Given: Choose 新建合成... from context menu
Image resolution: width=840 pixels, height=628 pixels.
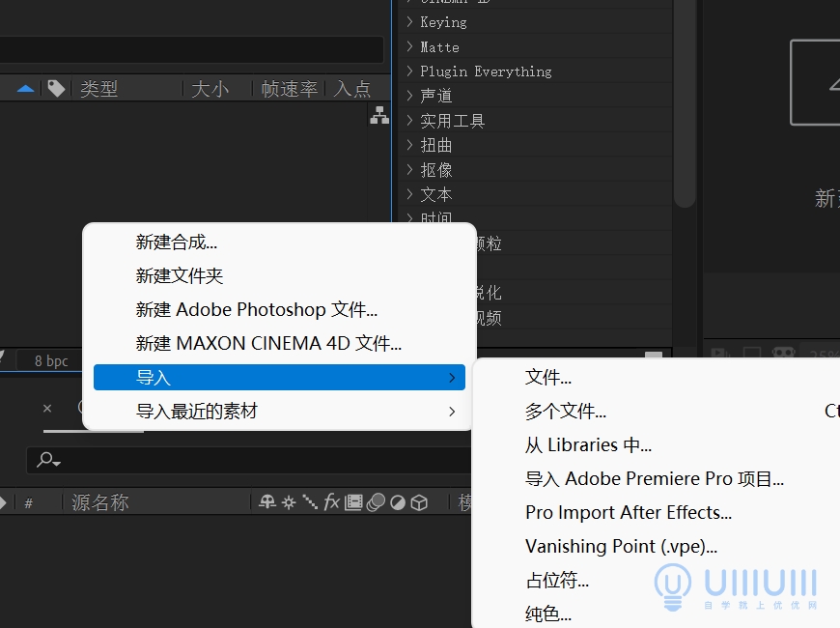Looking at the screenshot, I should point(279,243).
